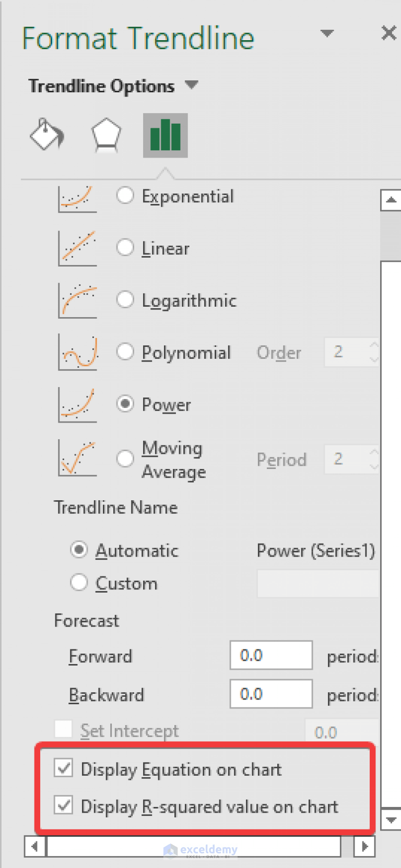Click the Moving Average graph icon

[x=78, y=457]
